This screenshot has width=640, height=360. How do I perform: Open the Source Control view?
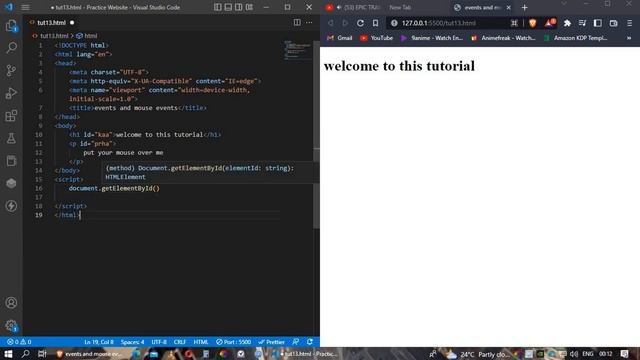[x=11, y=70]
